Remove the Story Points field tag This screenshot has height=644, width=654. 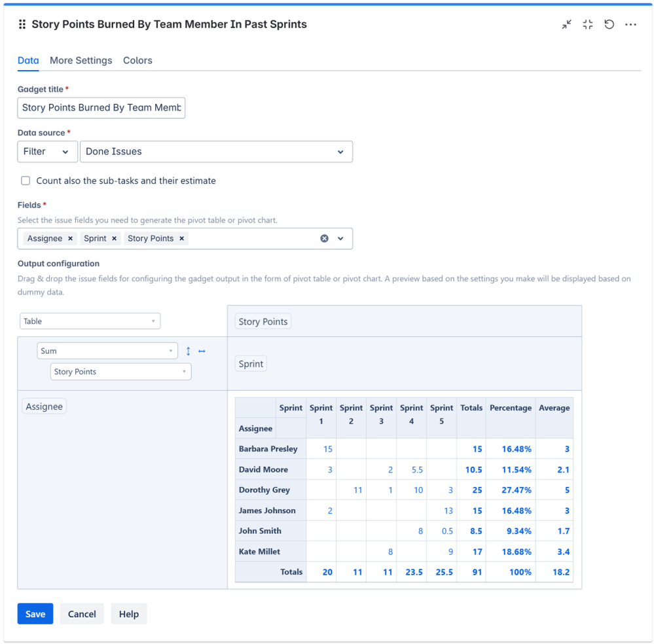182,239
